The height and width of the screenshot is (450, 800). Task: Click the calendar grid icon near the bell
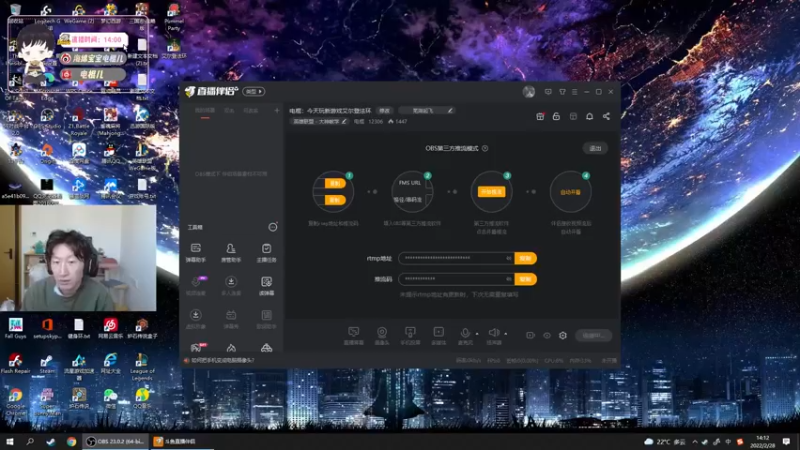[x=573, y=116]
